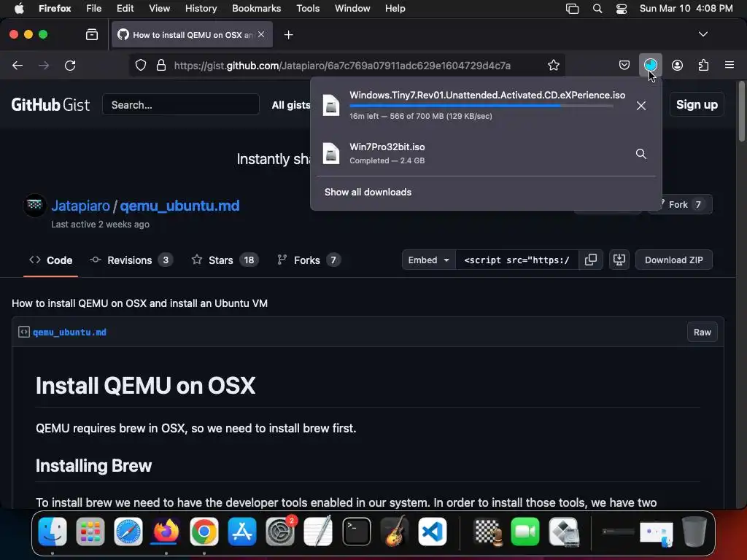
Task: Click the page vertical scrollbar
Action: pos(741,112)
